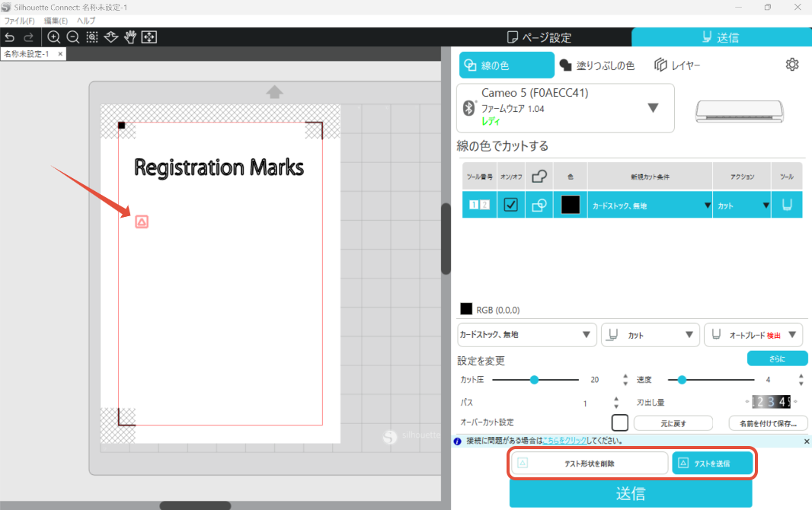Expand the Cameo 5 device dropdown
The image size is (812, 510).
click(653, 107)
